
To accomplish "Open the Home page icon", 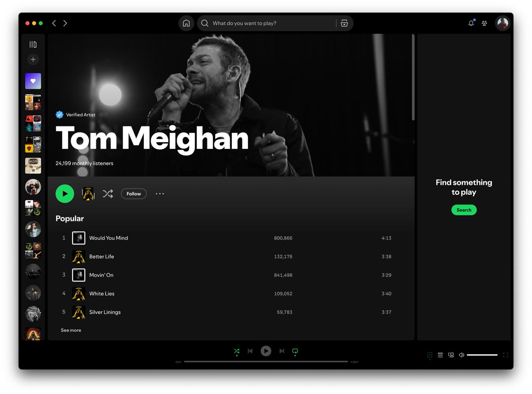I will [186, 23].
